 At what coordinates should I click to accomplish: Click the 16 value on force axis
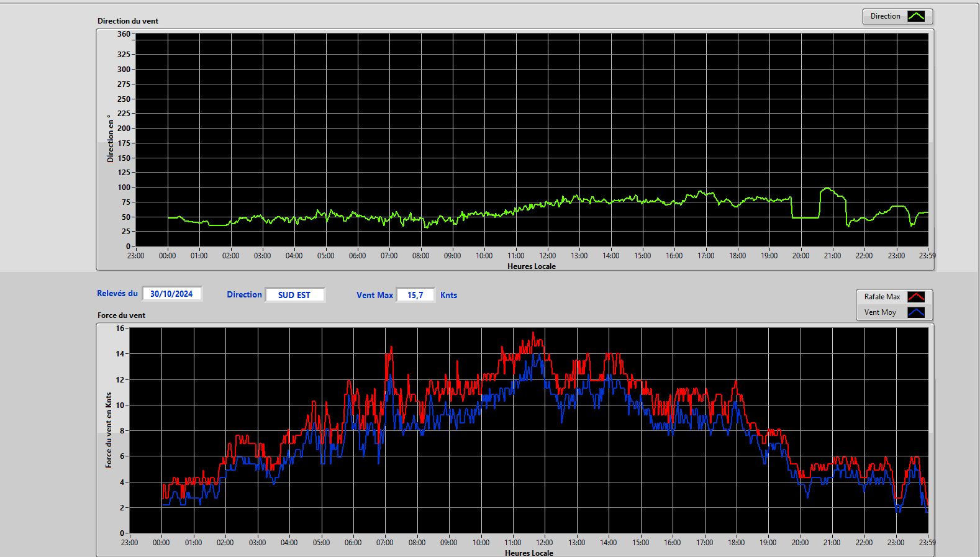[x=120, y=328]
